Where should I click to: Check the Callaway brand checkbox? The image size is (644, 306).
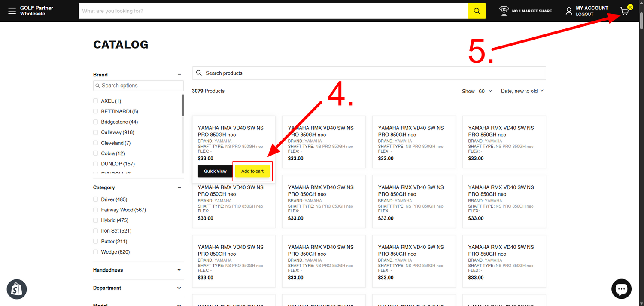tap(96, 132)
